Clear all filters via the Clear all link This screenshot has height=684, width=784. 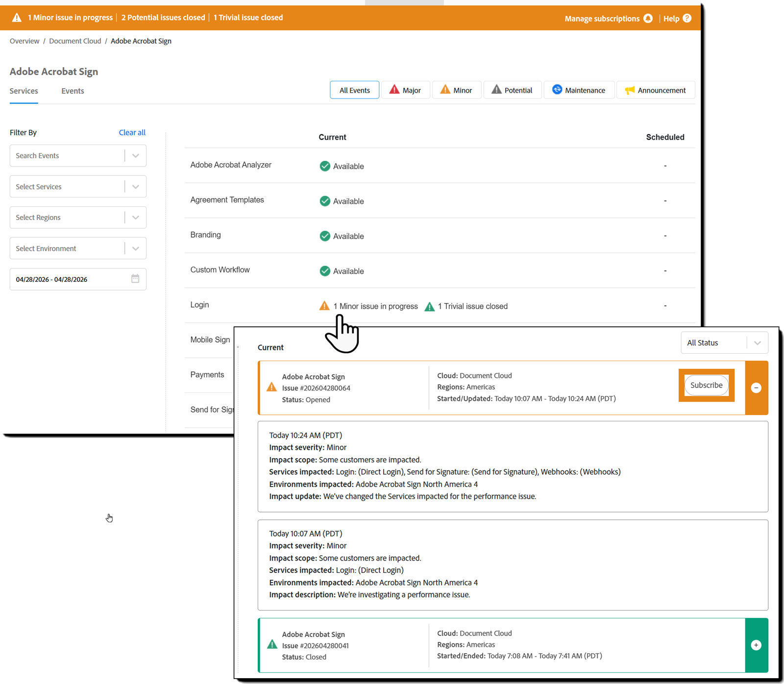[x=132, y=132]
